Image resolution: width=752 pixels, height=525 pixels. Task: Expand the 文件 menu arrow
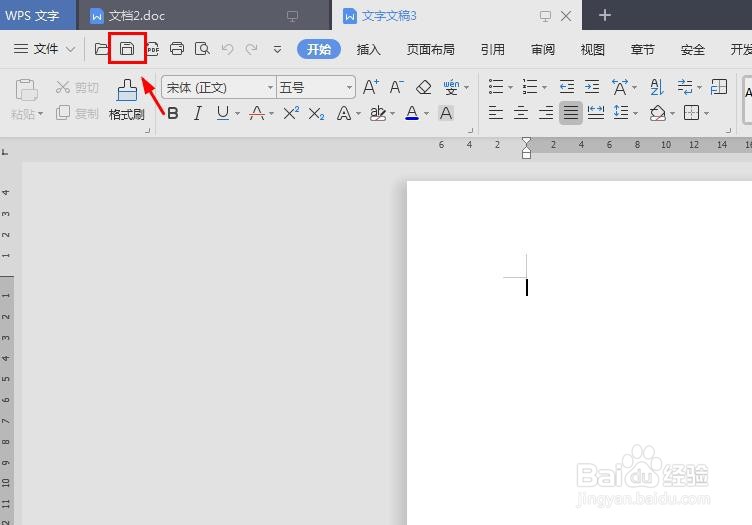pos(70,49)
